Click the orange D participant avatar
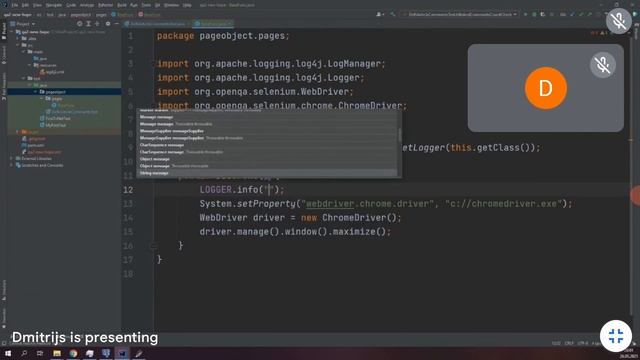This screenshot has width=640, height=360. tap(546, 88)
